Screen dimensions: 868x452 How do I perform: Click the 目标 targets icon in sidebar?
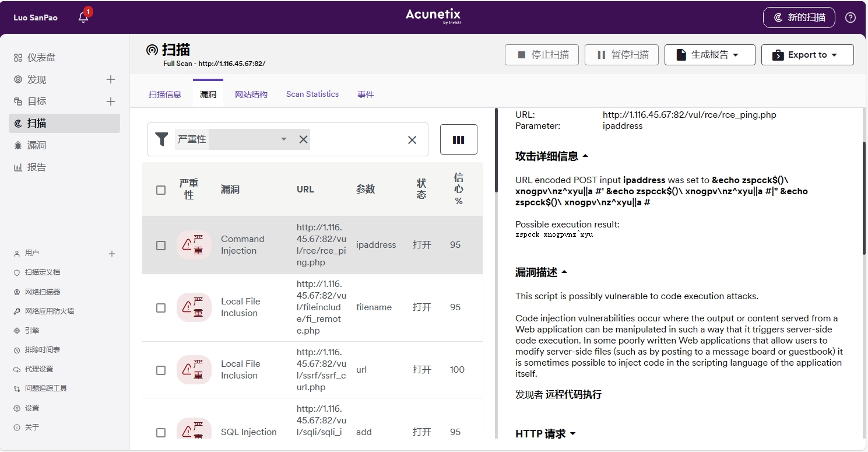18,101
